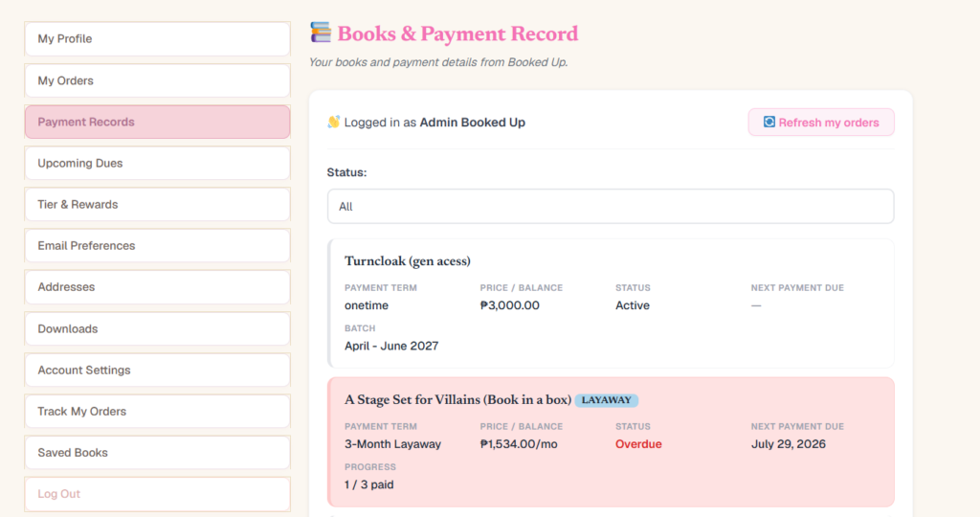Select the overdue A Stage Set for Villains card
Screen dimensions: 980x517
point(611,442)
